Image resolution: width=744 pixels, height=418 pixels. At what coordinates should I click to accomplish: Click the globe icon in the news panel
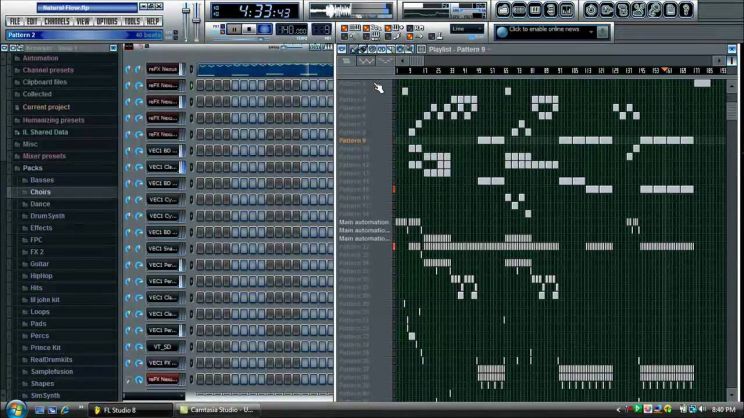502,32
